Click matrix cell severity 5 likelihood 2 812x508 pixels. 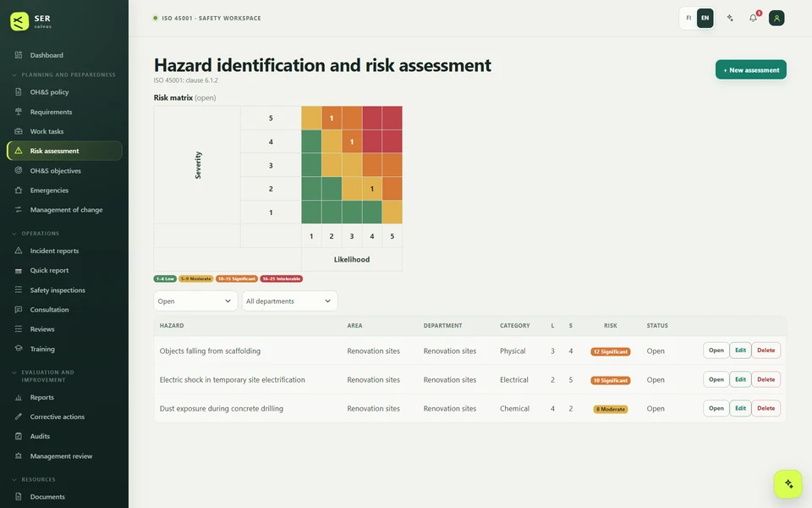pyautogui.click(x=332, y=118)
